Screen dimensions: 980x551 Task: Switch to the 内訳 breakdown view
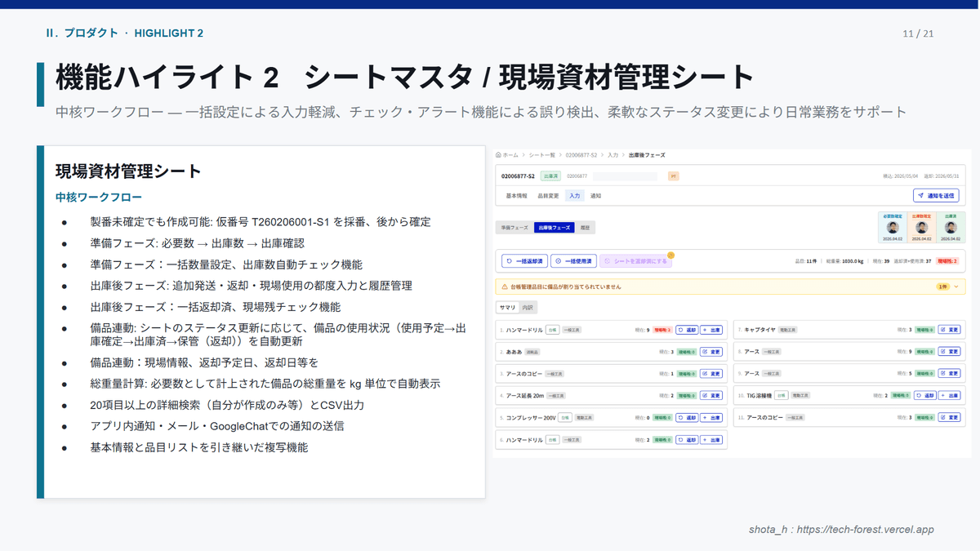[x=528, y=308]
